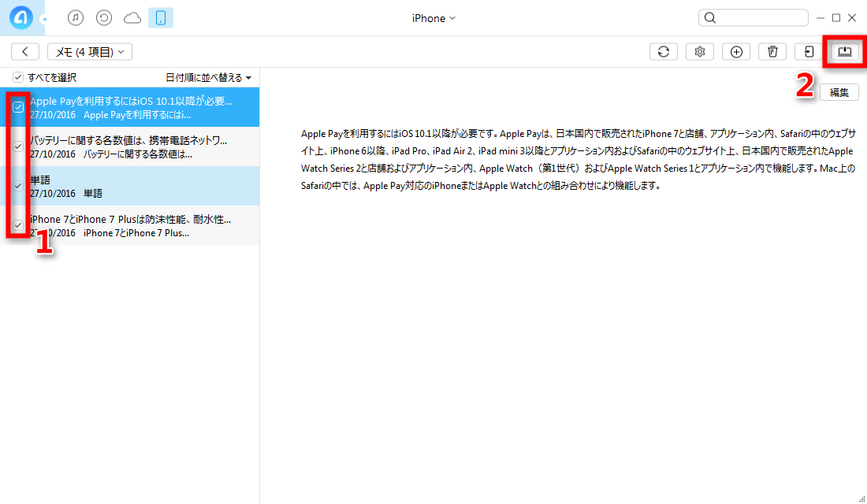The width and height of the screenshot is (867, 504).
Task: Minimize the AnyTrans window
Action: [820, 18]
